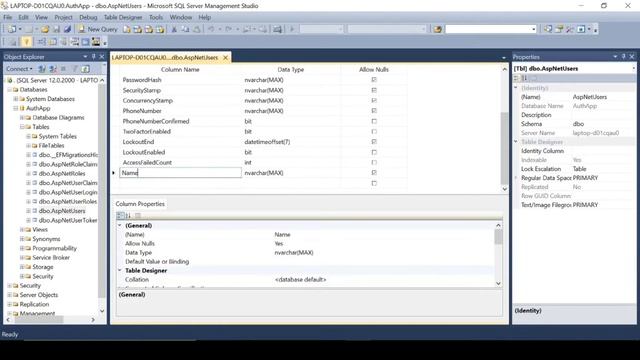
Task: Click the Set Primary Key icon
Action: click(x=27, y=42)
